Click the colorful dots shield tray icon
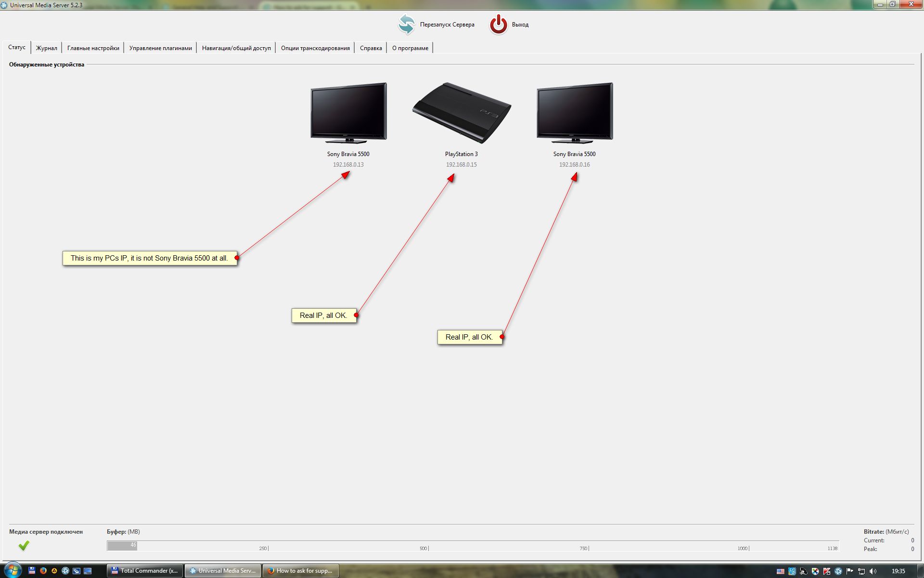Viewport: 924px width, 578px height. coord(815,571)
